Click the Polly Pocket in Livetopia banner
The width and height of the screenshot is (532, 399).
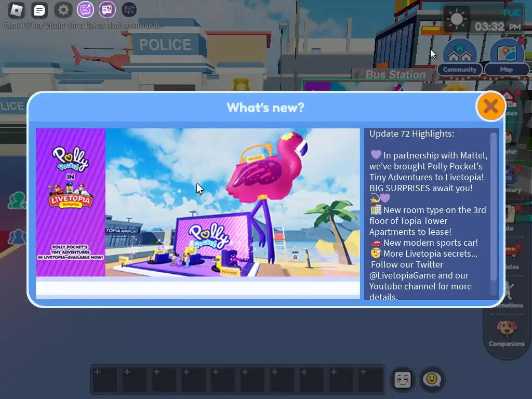[x=71, y=202]
